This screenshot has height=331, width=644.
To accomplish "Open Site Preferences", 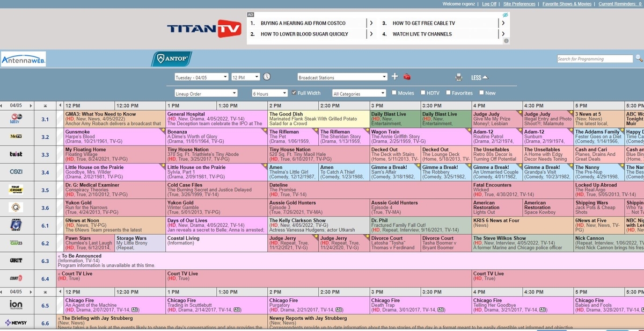I will (519, 4).
